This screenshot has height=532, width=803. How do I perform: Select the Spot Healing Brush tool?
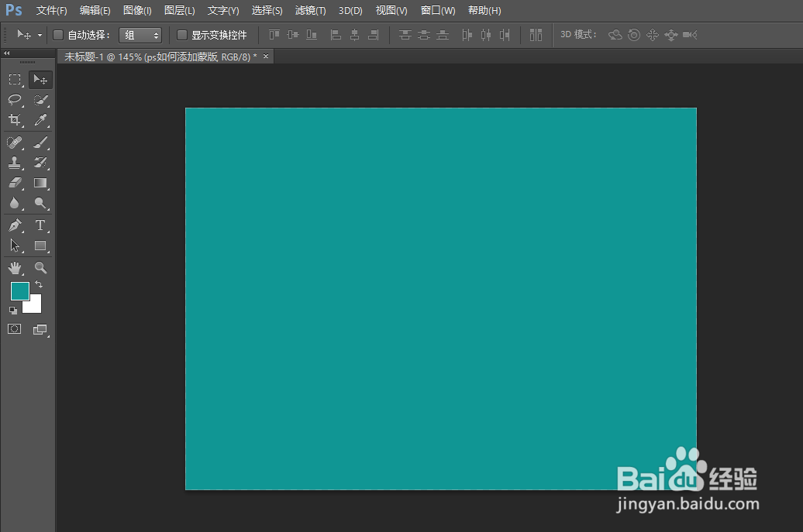(x=15, y=142)
